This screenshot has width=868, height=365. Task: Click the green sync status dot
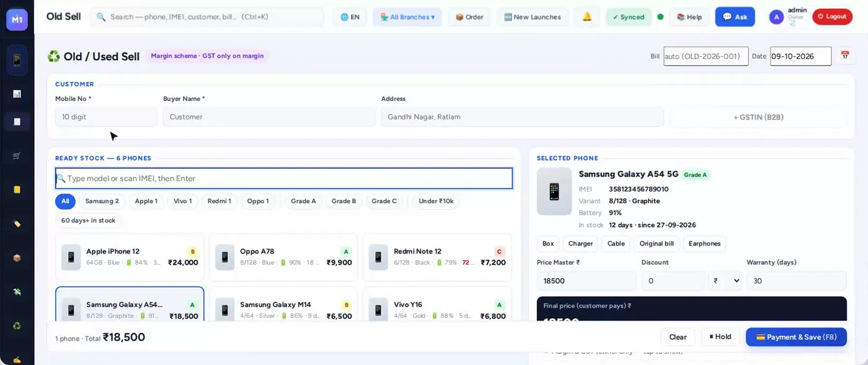point(660,17)
